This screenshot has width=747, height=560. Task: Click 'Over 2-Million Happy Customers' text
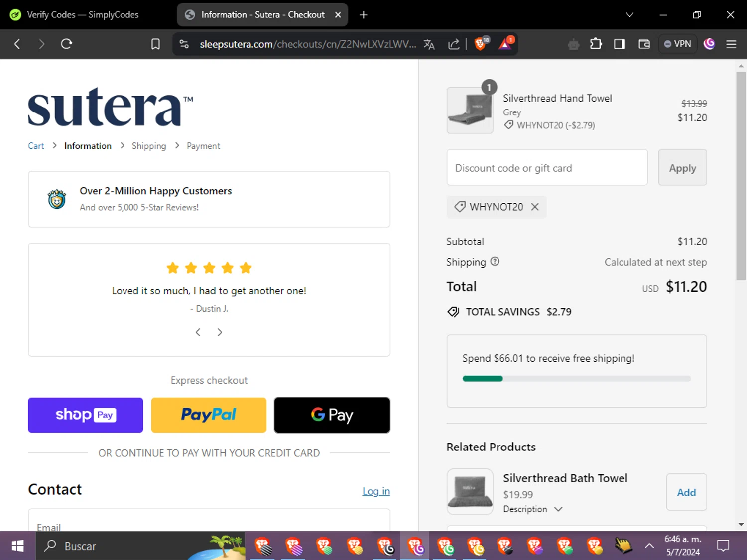point(156,191)
